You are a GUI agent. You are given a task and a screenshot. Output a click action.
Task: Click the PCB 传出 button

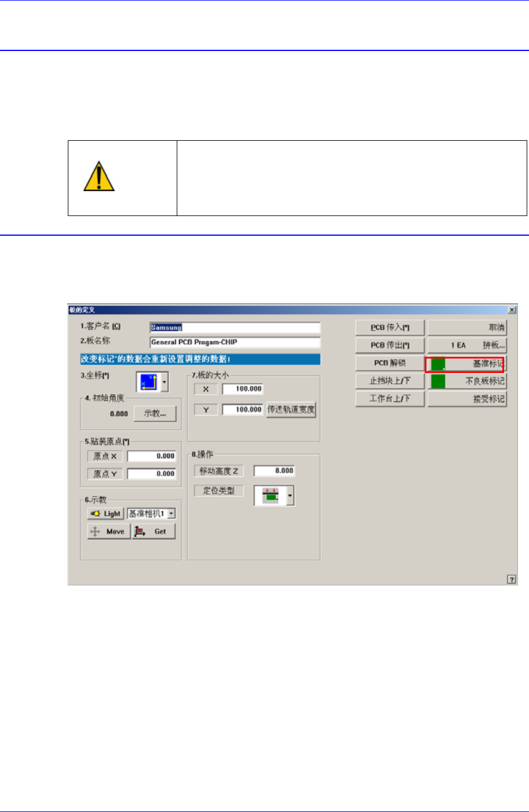pos(390,345)
